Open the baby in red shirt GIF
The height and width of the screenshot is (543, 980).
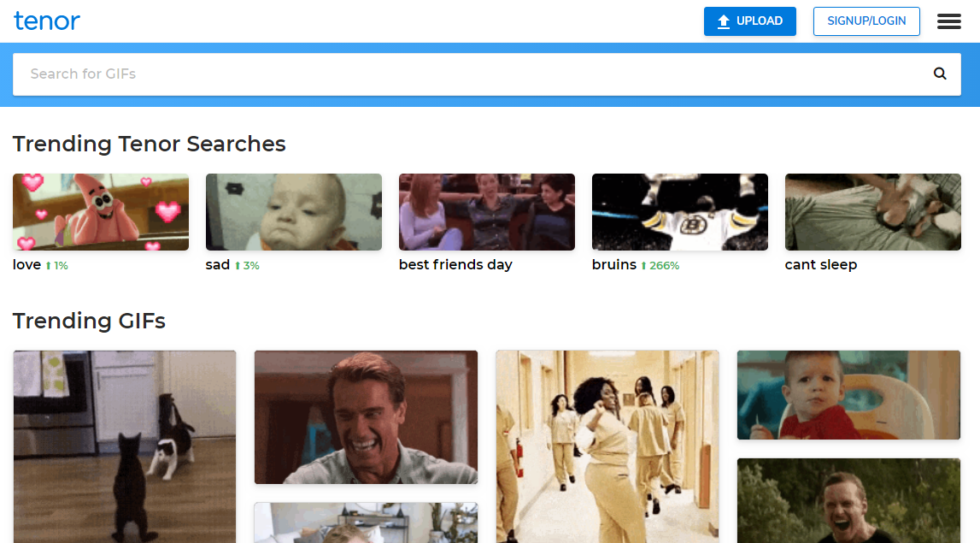click(848, 395)
